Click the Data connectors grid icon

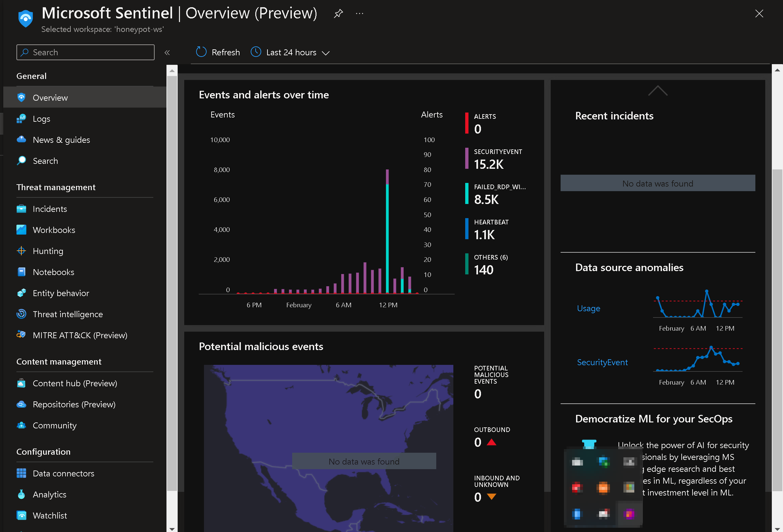coord(21,473)
